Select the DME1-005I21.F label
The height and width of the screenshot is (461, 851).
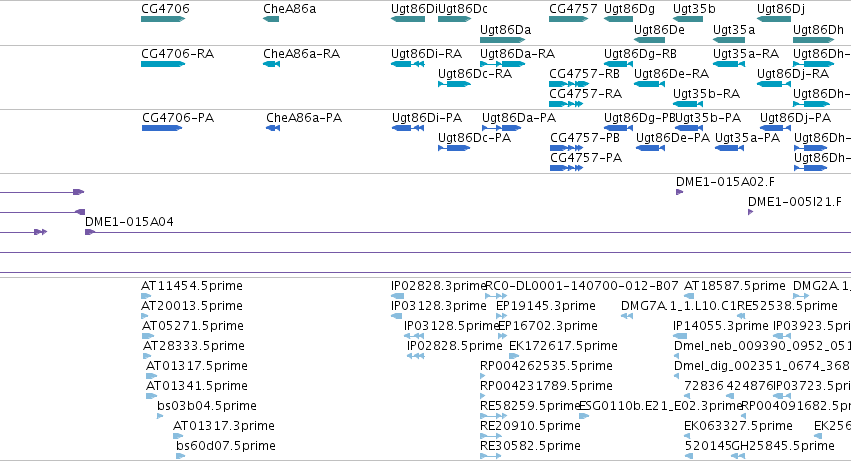click(x=795, y=202)
